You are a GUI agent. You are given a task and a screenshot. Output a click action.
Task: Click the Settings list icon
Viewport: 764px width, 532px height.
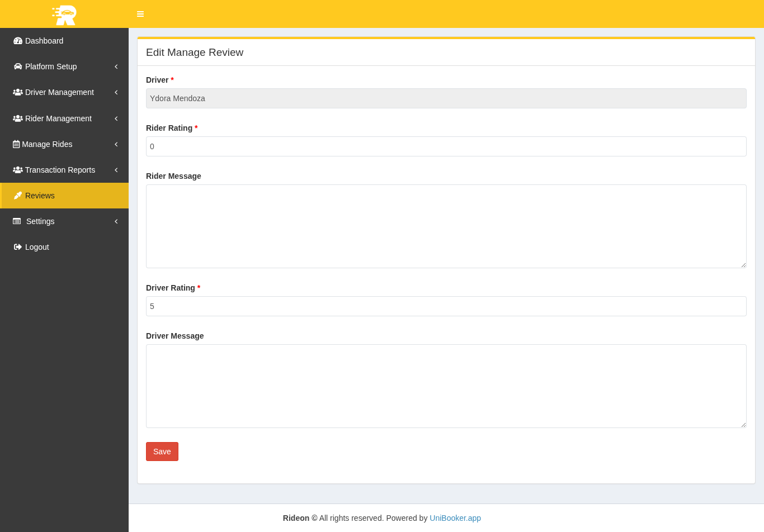(17, 221)
